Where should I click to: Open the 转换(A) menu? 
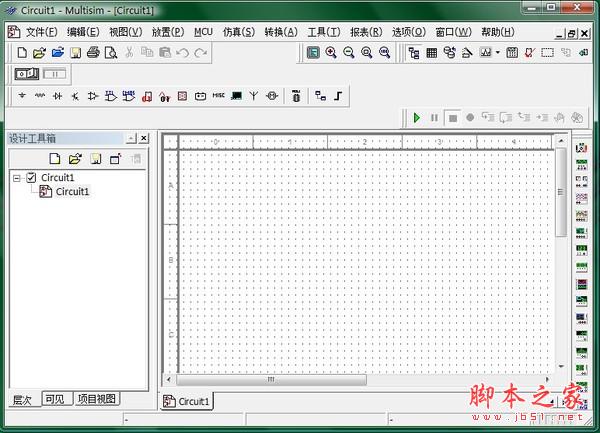[281, 32]
